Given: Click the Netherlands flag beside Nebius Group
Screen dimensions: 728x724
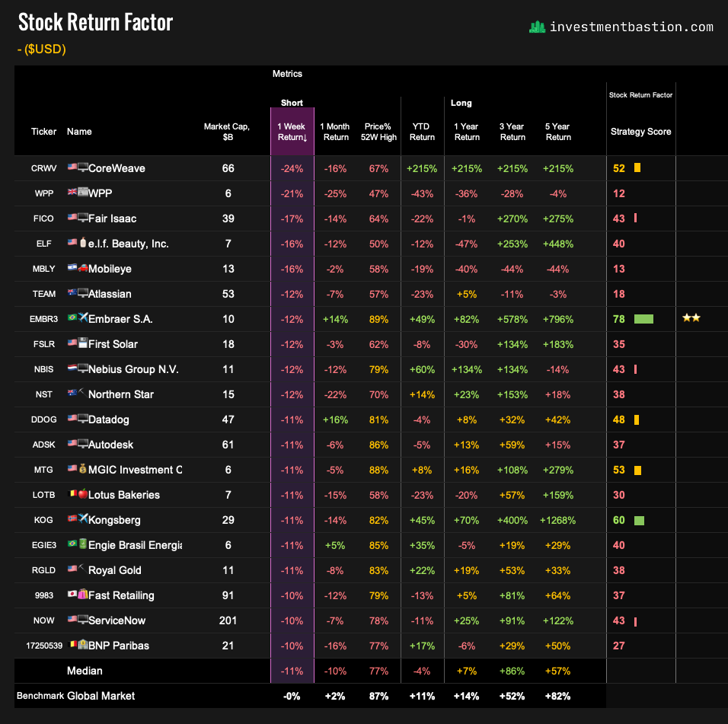Looking at the screenshot, I should pos(72,368).
